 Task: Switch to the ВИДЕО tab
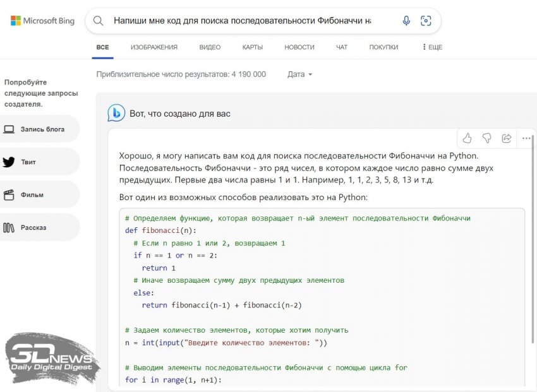210,47
